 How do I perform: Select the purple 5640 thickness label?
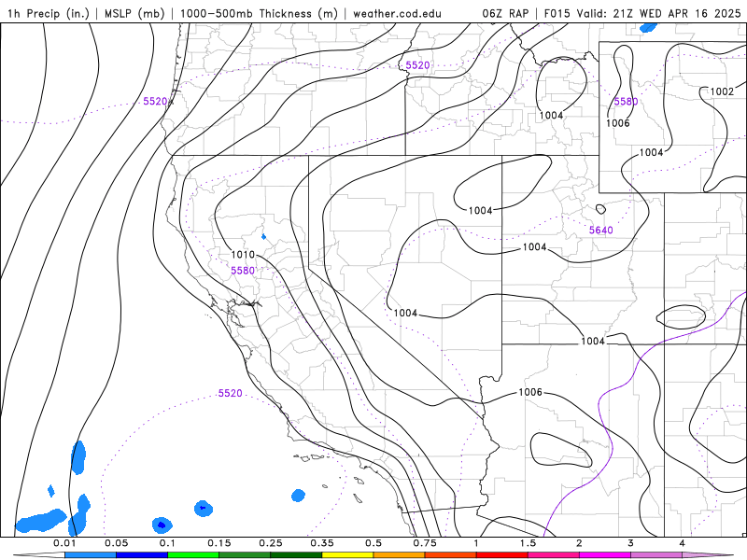[x=600, y=230]
